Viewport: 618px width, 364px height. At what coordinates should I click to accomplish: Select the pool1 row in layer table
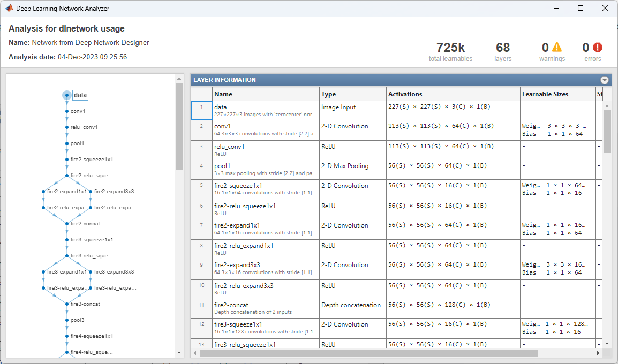coord(266,170)
